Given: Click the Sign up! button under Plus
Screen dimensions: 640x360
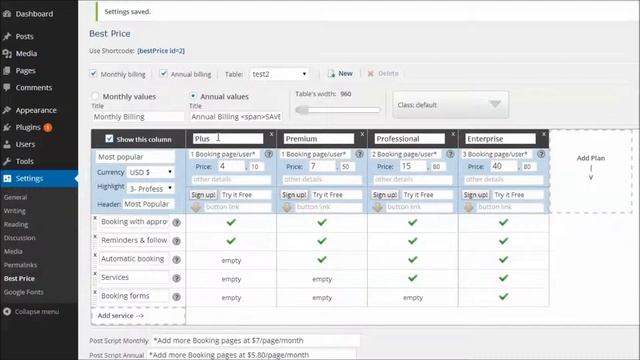Looking at the screenshot, I should [x=203, y=195].
